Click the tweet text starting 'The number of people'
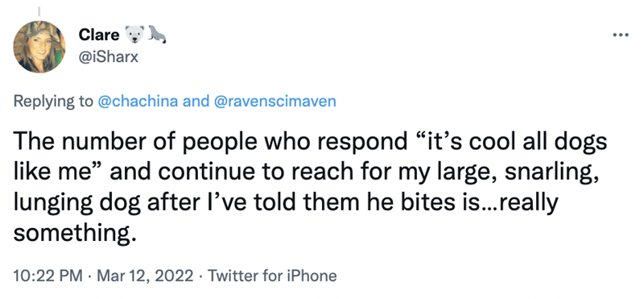 (x=310, y=188)
